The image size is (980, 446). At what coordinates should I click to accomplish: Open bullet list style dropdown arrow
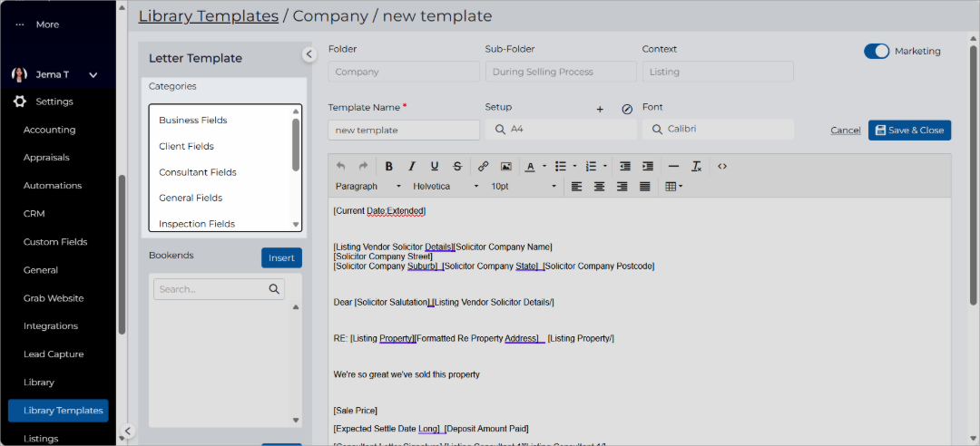tap(574, 166)
